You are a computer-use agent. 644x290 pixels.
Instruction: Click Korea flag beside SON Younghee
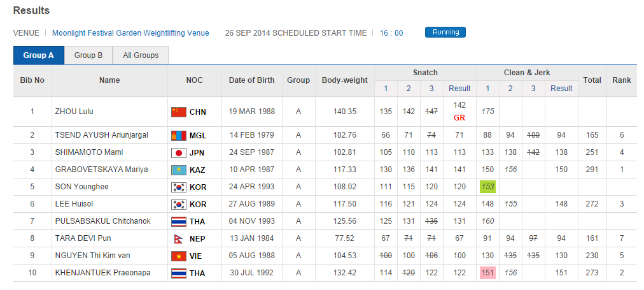178,187
